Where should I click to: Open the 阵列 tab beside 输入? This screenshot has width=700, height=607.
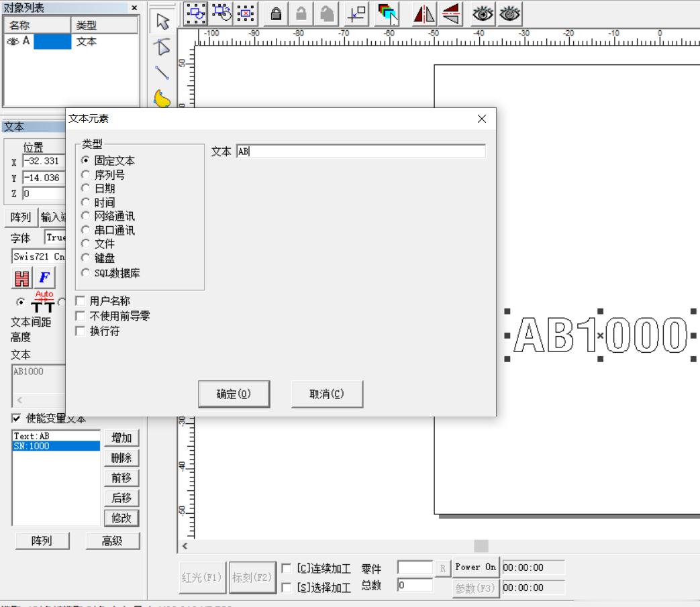coord(21,217)
